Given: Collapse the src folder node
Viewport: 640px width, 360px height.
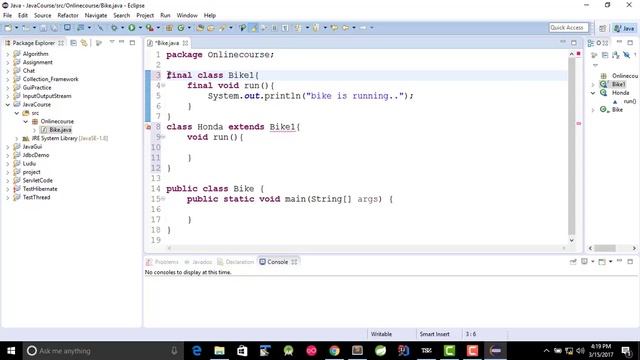Looking at the screenshot, I should click(17, 113).
